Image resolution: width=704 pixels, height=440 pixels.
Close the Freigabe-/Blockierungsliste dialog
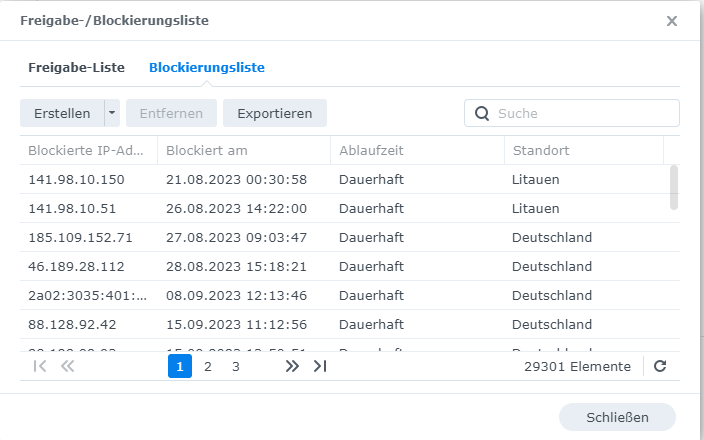click(x=672, y=21)
